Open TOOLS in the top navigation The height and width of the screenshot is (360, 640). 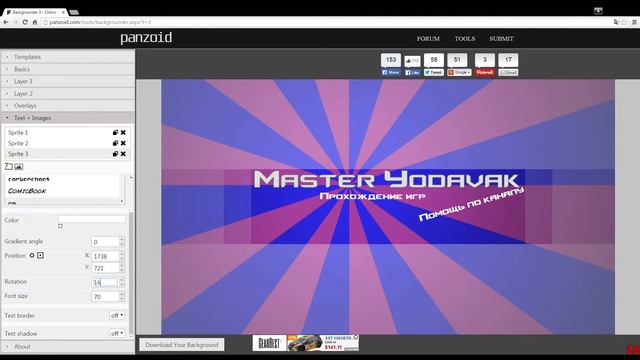[x=465, y=38]
